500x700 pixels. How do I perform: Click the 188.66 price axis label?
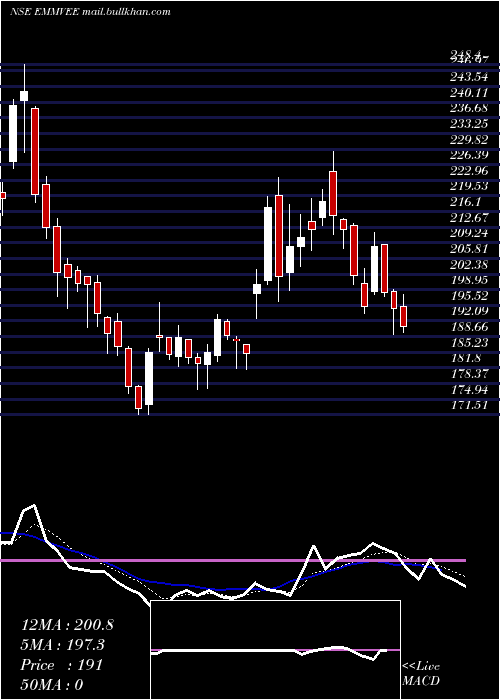[469, 327]
